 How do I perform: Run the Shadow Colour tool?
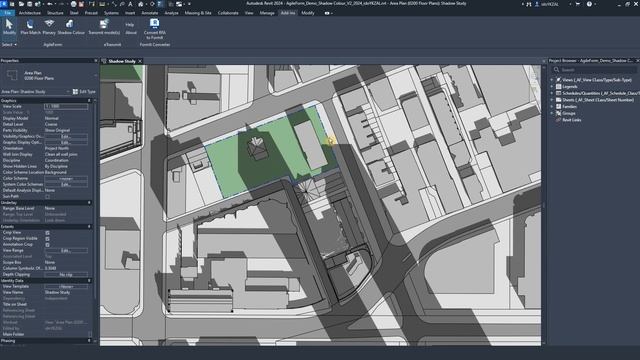click(x=71, y=27)
